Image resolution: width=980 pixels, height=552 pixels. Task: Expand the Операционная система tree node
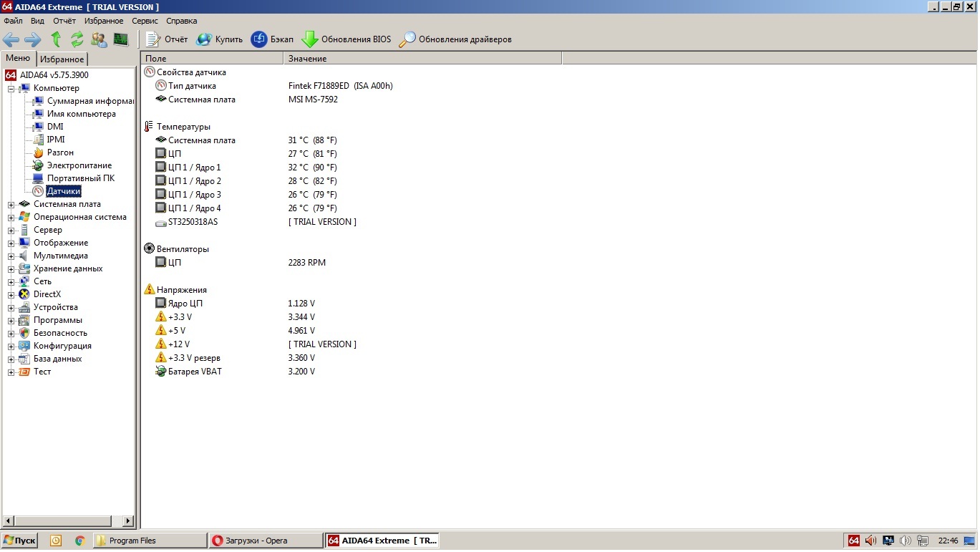11,218
